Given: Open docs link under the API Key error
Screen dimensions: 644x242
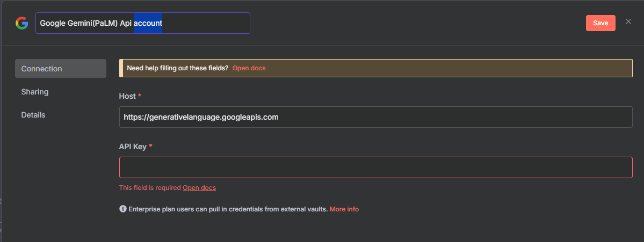Looking at the screenshot, I should (199, 187).
